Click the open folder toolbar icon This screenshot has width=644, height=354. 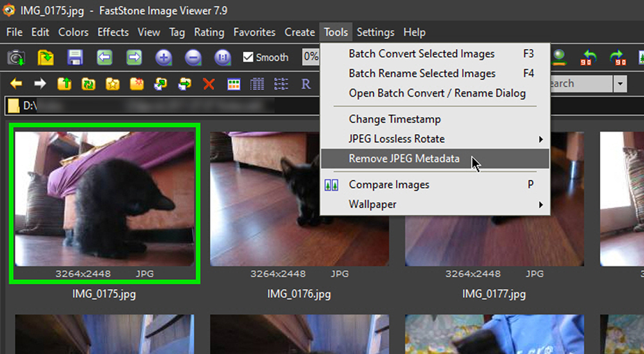46,58
